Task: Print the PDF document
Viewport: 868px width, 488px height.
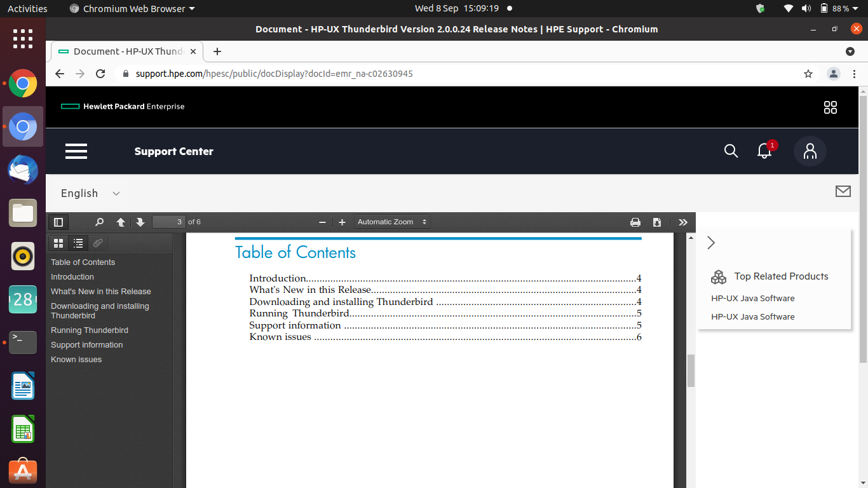Action: tap(635, 222)
